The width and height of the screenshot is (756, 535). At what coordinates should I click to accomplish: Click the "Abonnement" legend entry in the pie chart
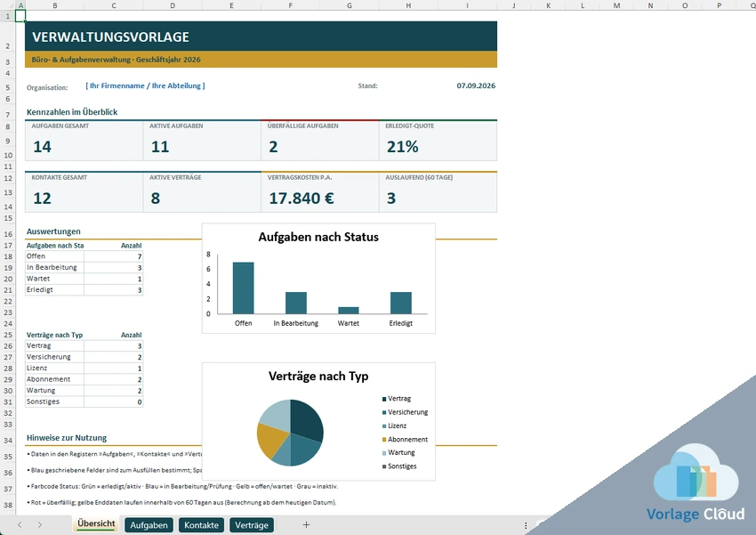click(x=405, y=440)
